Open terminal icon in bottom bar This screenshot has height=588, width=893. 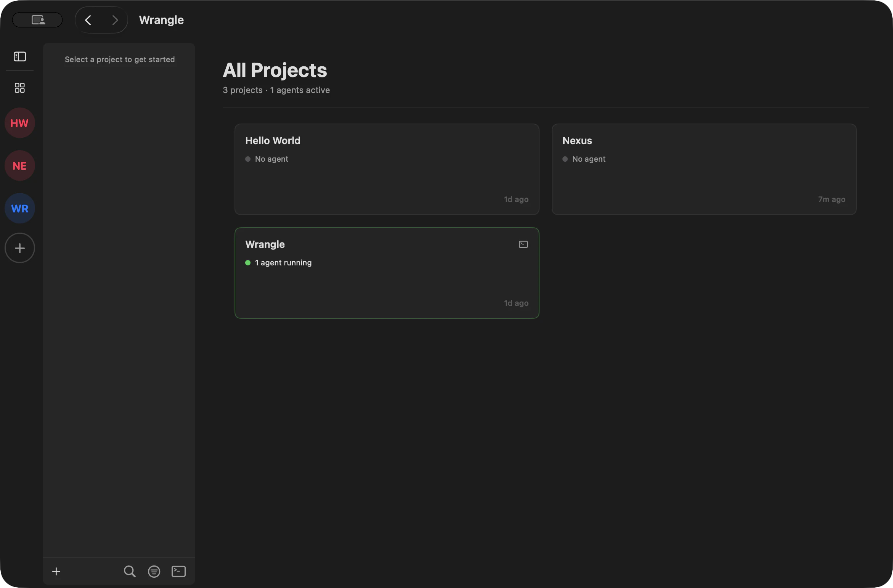pos(178,571)
